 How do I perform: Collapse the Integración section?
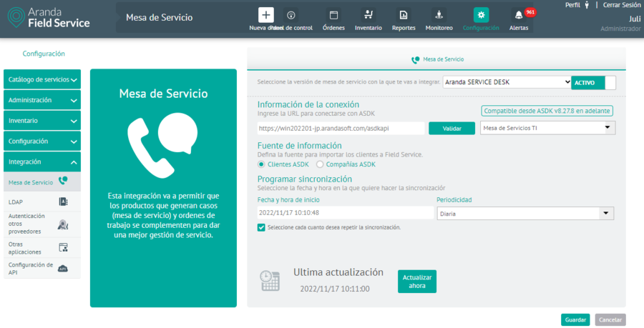point(42,162)
